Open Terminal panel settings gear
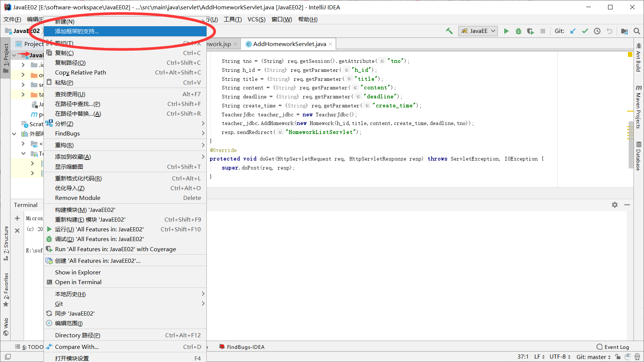The height and width of the screenshot is (362, 644). coord(615,205)
